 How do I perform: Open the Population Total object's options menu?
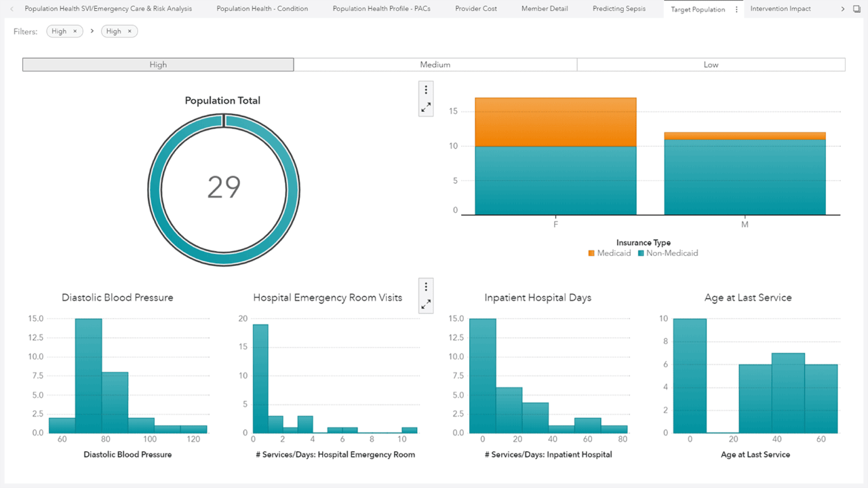coord(426,89)
